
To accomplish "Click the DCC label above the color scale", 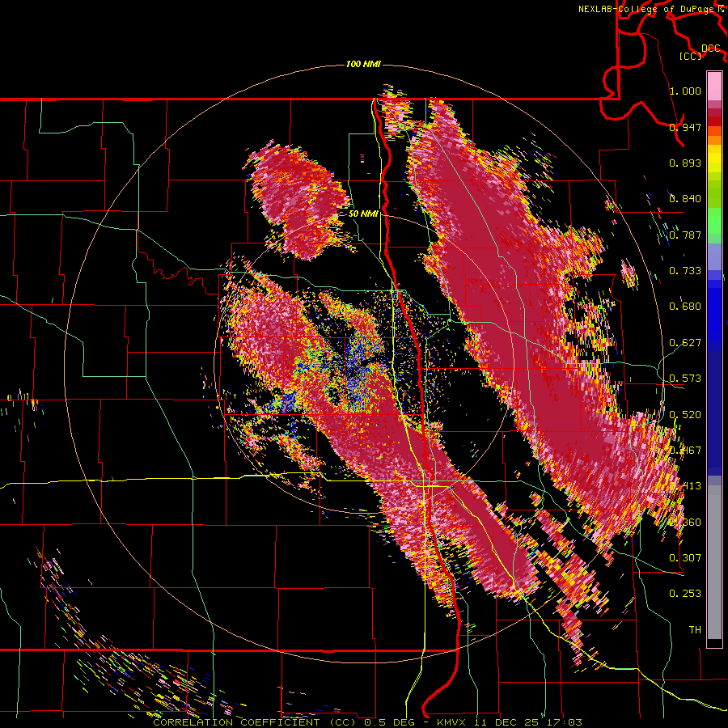I will [711, 49].
